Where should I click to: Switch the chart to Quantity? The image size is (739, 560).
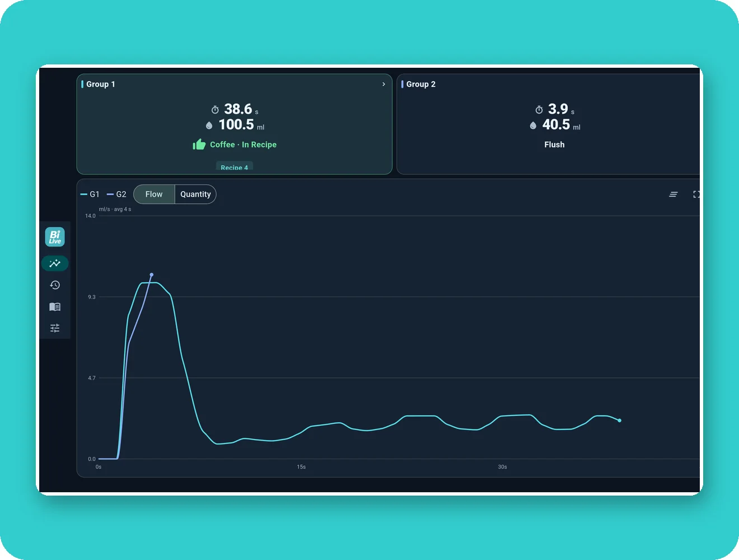[x=195, y=194]
